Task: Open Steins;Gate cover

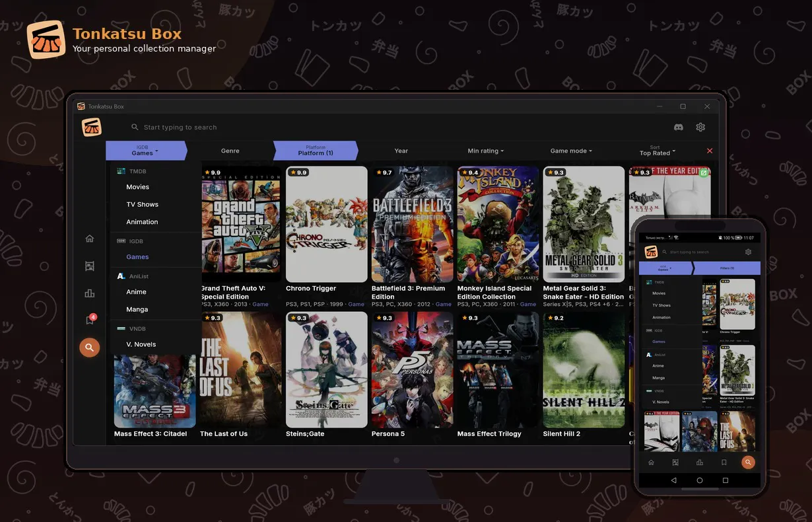Action: 327,370
